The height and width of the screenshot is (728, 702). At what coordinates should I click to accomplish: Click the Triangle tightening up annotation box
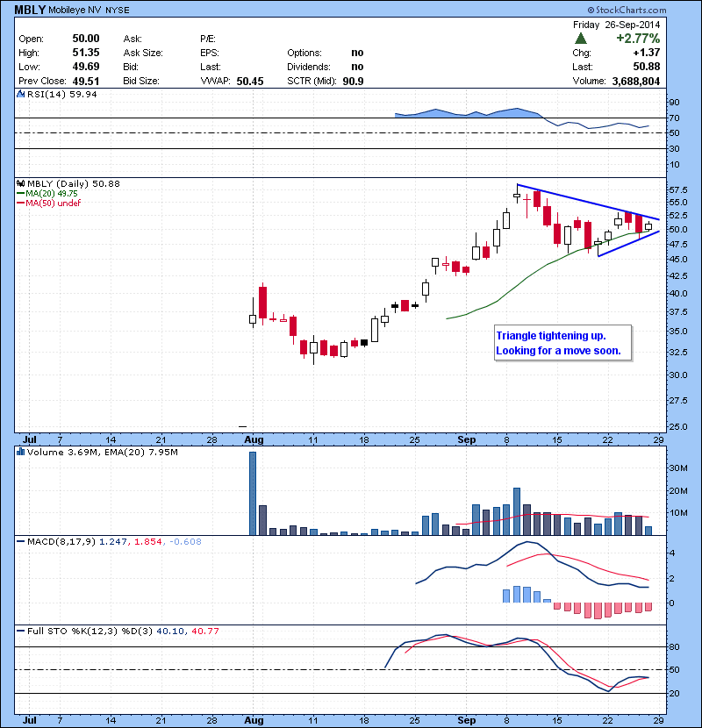(x=562, y=343)
